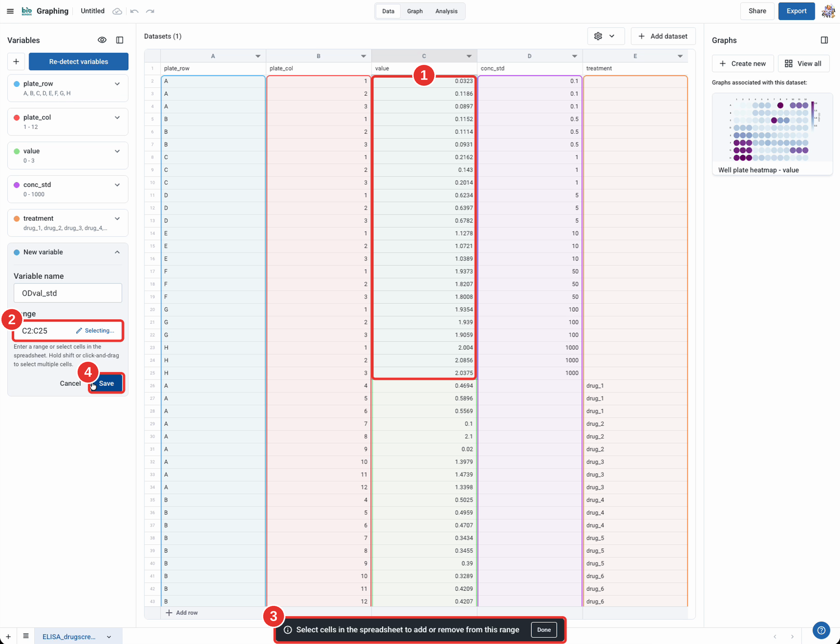The height and width of the screenshot is (644, 840).
Task: Open the hamburger main menu
Action: (10, 11)
